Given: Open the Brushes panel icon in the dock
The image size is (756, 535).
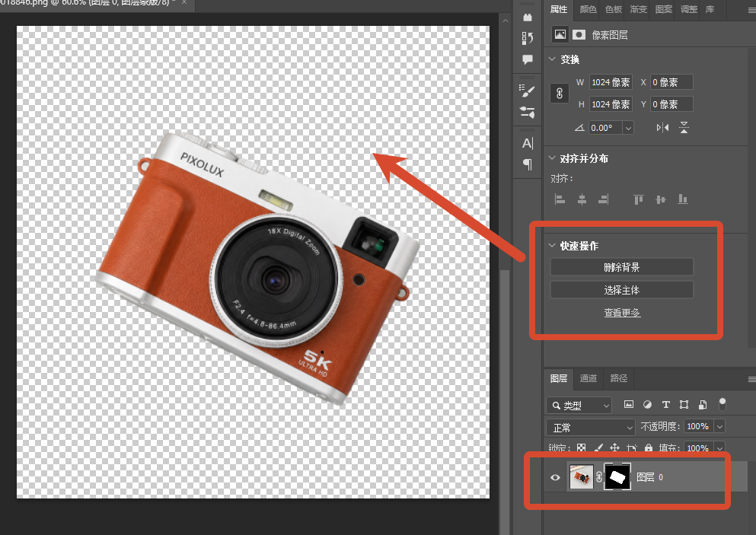Looking at the screenshot, I should (x=528, y=90).
